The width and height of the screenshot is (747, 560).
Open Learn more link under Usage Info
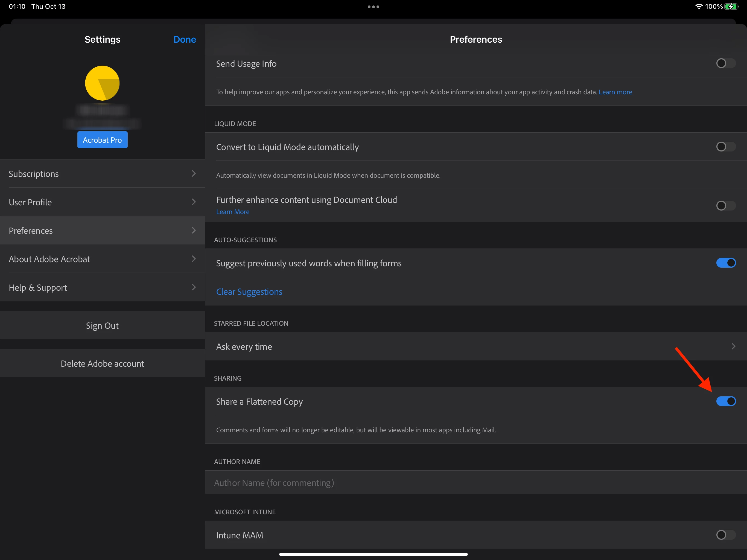point(615,92)
